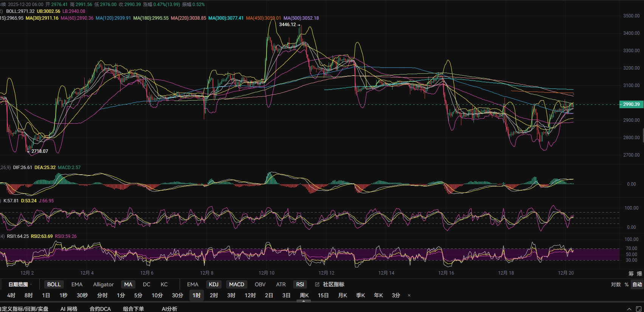
Task: Click the X after the 3分 timeframe
Action: point(409,295)
